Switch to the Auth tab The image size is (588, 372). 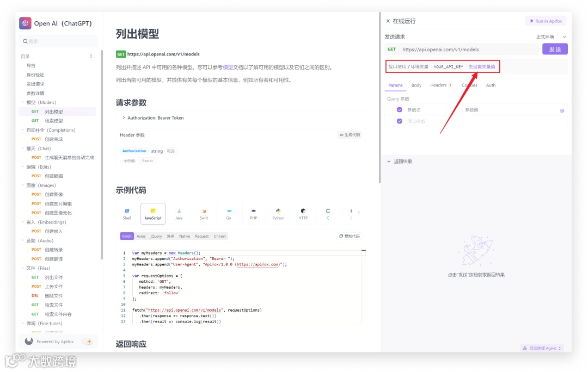pos(491,85)
